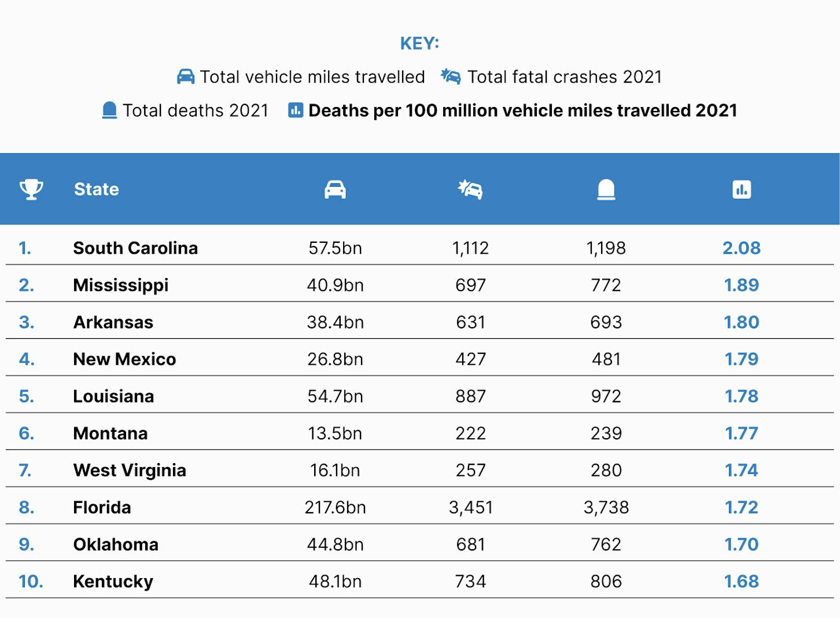
Task: Click the KEY: heading
Action: [420, 43]
